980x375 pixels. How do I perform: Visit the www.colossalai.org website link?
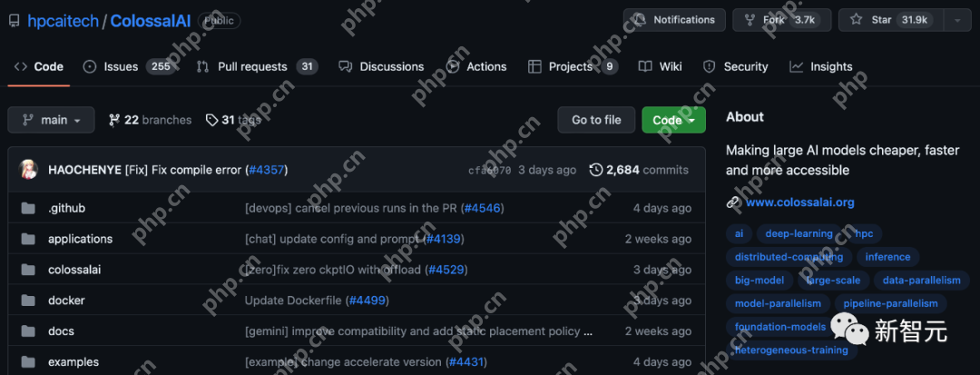click(x=799, y=202)
